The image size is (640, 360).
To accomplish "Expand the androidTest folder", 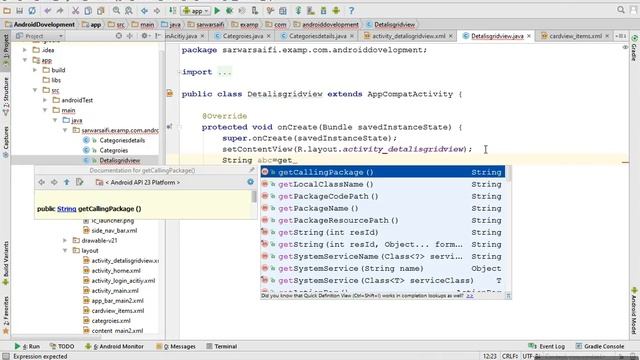I will pyautogui.click(x=45, y=100).
